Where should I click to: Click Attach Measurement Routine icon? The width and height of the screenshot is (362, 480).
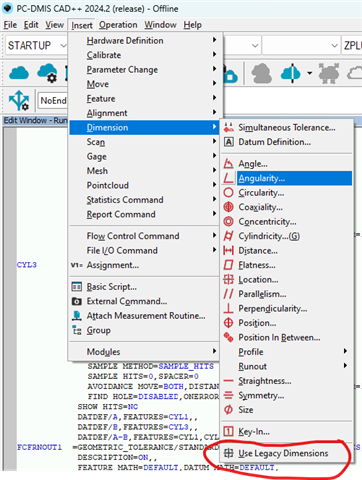pyautogui.click(x=77, y=316)
